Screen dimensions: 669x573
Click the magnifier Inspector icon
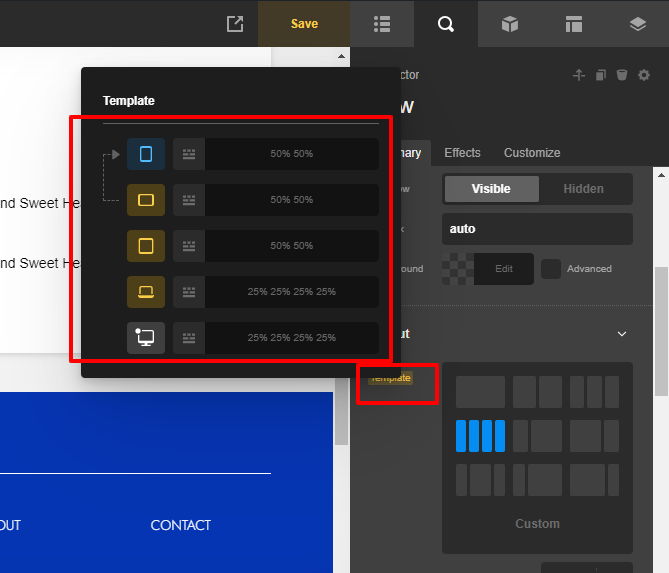tap(446, 24)
